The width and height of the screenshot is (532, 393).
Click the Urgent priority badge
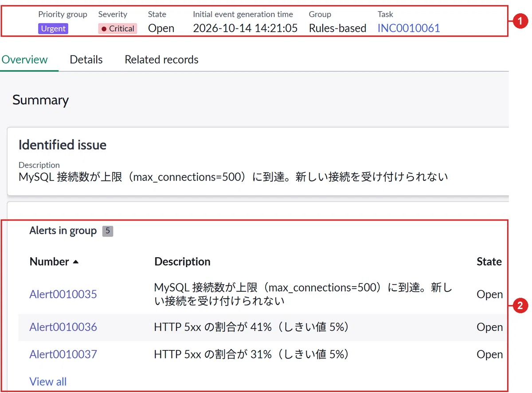point(53,29)
